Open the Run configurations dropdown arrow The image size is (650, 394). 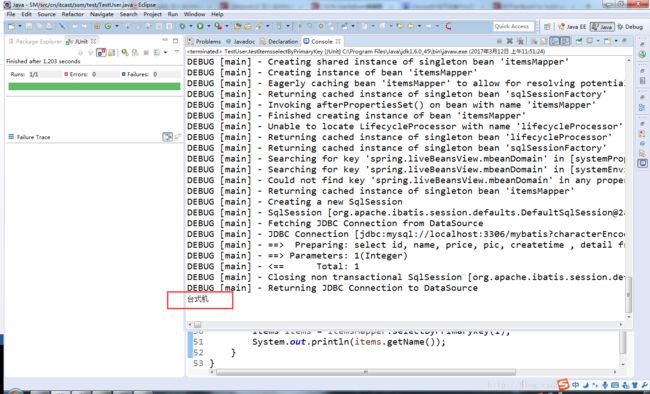click(x=209, y=27)
